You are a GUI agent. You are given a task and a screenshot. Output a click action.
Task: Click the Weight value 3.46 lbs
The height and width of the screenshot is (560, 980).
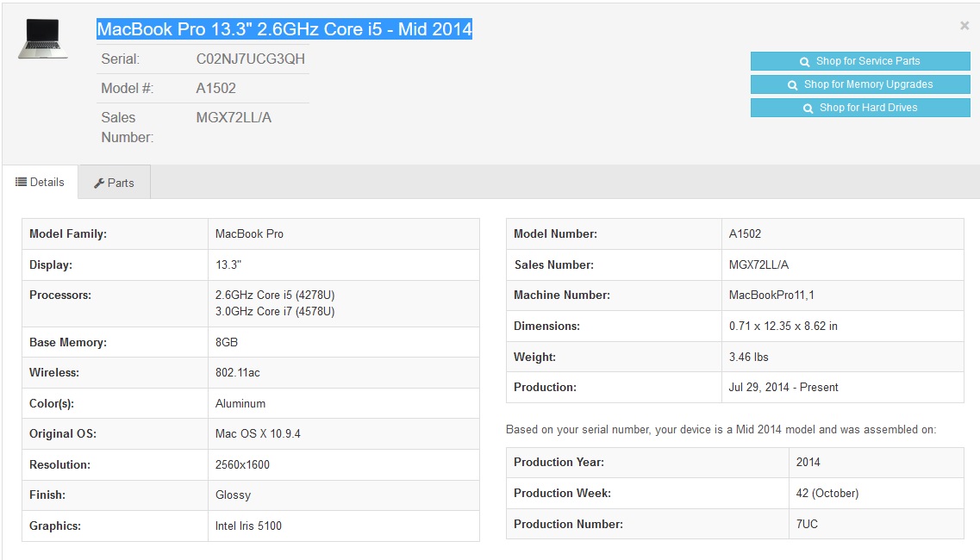pyautogui.click(x=749, y=358)
